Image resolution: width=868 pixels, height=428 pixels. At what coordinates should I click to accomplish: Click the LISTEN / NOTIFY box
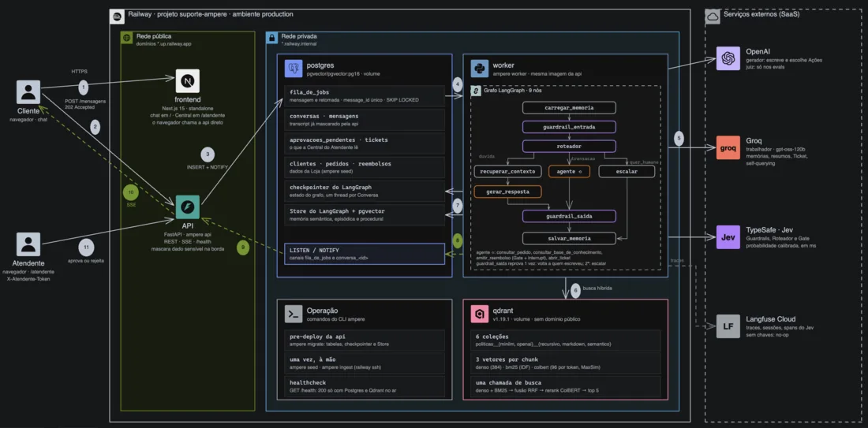[x=365, y=254]
